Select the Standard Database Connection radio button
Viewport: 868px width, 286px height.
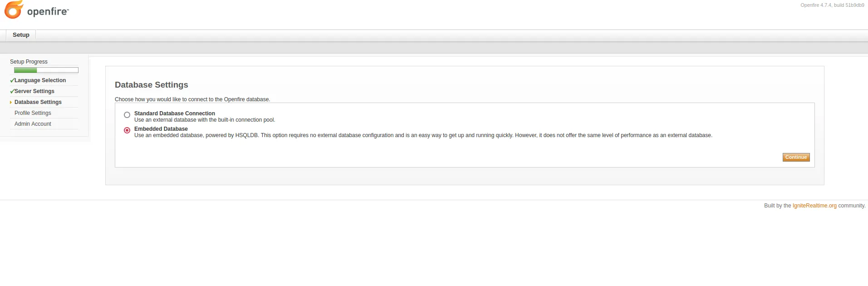pyautogui.click(x=127, y=115)
